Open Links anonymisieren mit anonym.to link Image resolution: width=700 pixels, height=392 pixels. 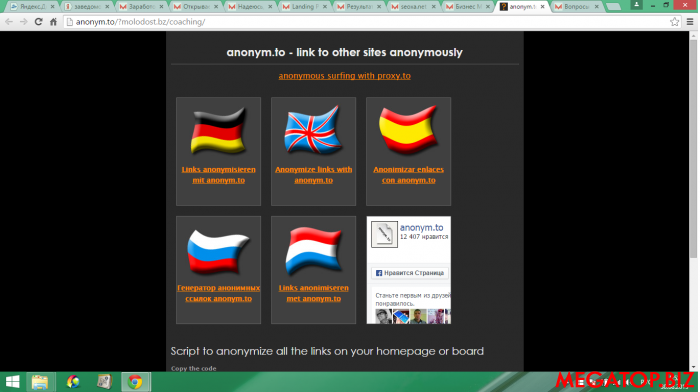point(218,175)
